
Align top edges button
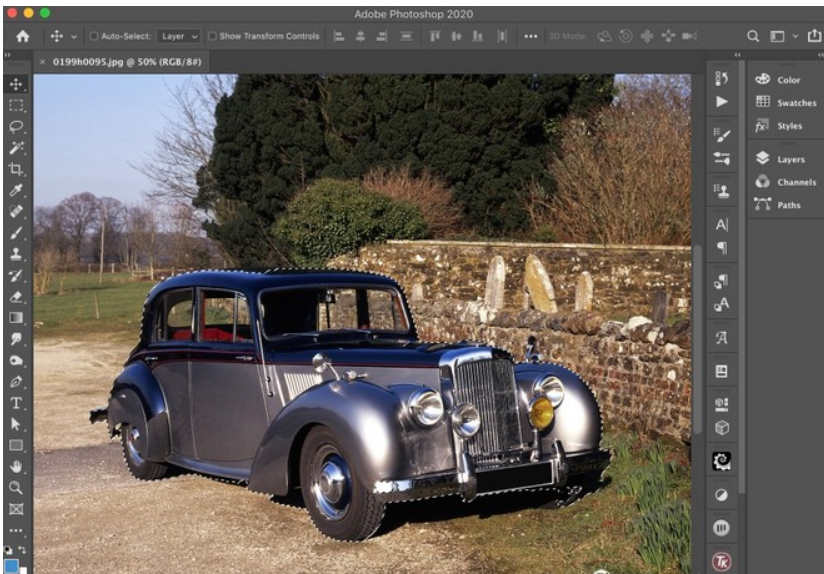pyautogui.click(x=435, y=36)
